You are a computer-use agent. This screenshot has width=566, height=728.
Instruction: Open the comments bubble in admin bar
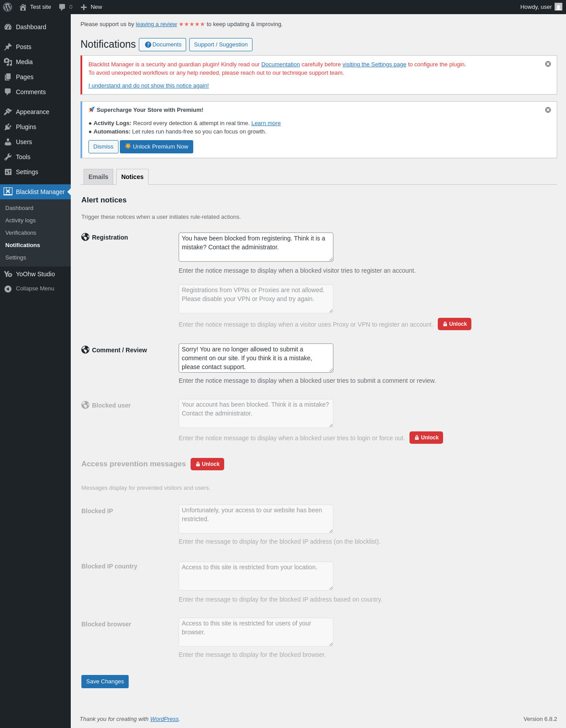pos(65,7)
